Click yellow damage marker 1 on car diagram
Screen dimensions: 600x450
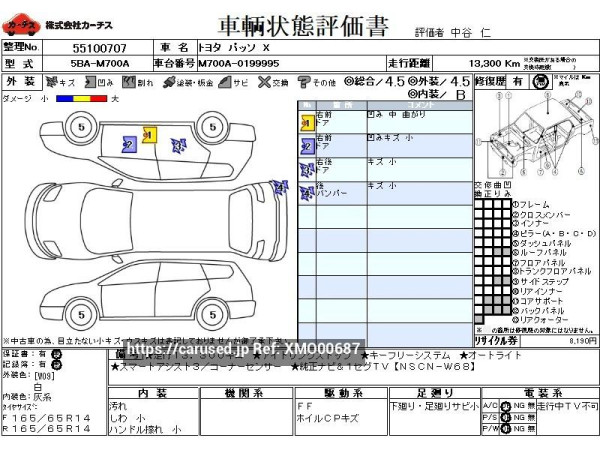point(148,134)
